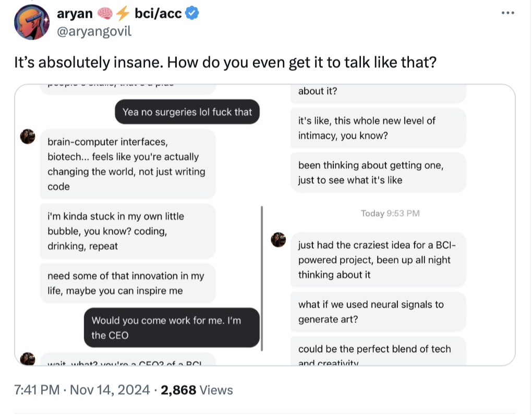Open the tweet's three-dot more menu
The width and height of the screenshot is (532, 415).
pos(507,13)
